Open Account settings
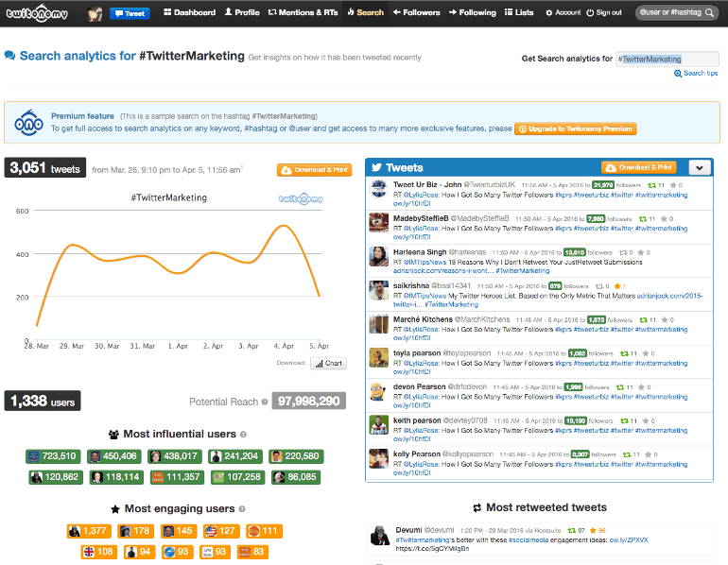The width and height of the screenshot is (728, 565). (563, 12)
